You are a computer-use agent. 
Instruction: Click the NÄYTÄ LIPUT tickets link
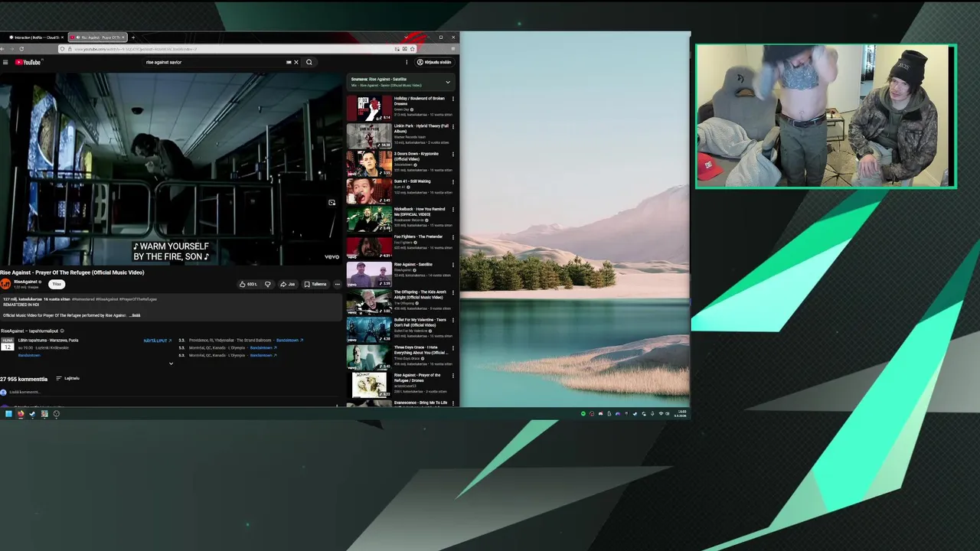(x=158, y=341)
